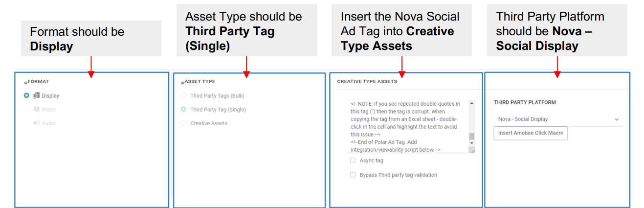Click the textarea scrollbar thumb
This screenshot has height=208, width=644.
[x=471, y=136]
